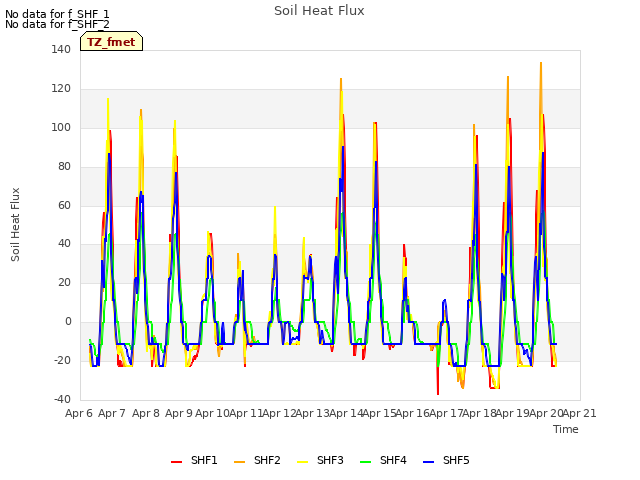The height and width of the screenshot is (480, 640).
Task: Click the 0 y-axis tick label
Action: pyautogui.click(x=68, y=322)
